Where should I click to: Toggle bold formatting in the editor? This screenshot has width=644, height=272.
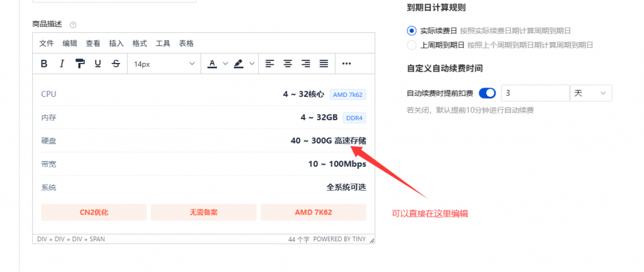tap(44, 64)
